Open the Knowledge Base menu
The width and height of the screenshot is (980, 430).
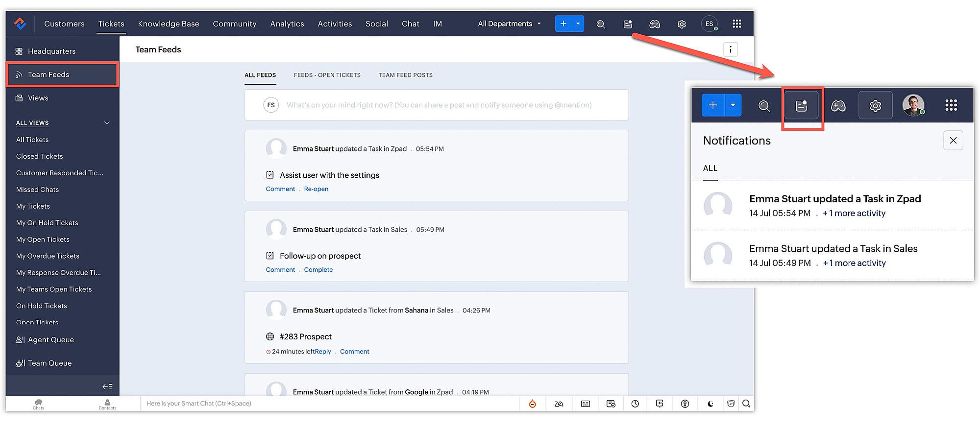[x=169, y=24]
